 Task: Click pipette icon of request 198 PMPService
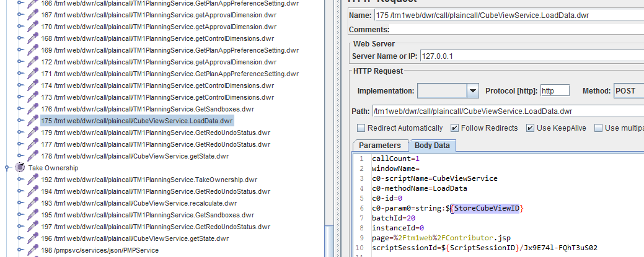point(32,251)
